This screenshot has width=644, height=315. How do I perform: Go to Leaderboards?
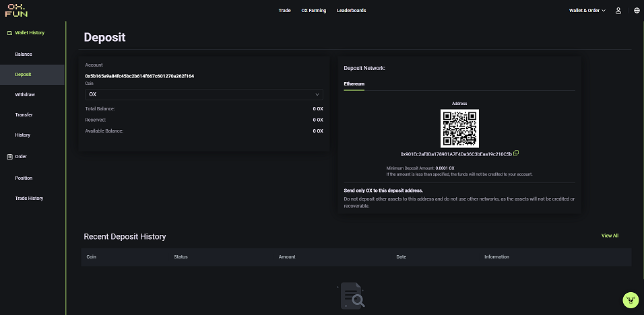coord(351,11)
